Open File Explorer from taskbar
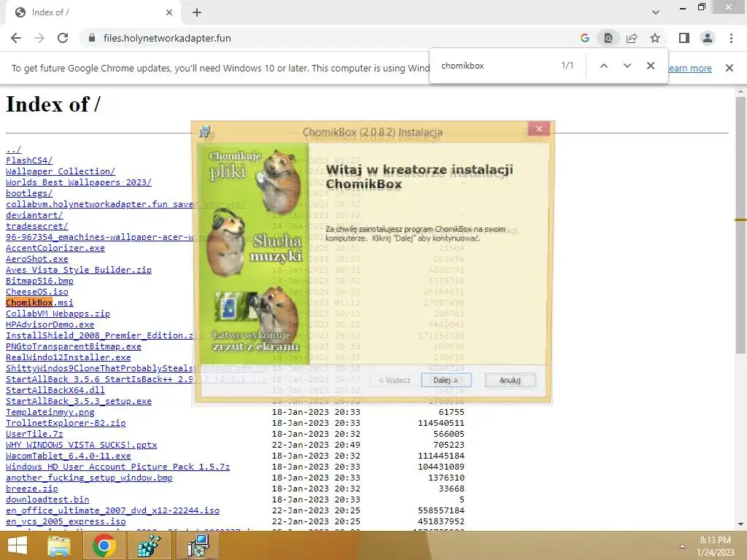This screenshot has height=560, width=747. (x=58, y=545)
